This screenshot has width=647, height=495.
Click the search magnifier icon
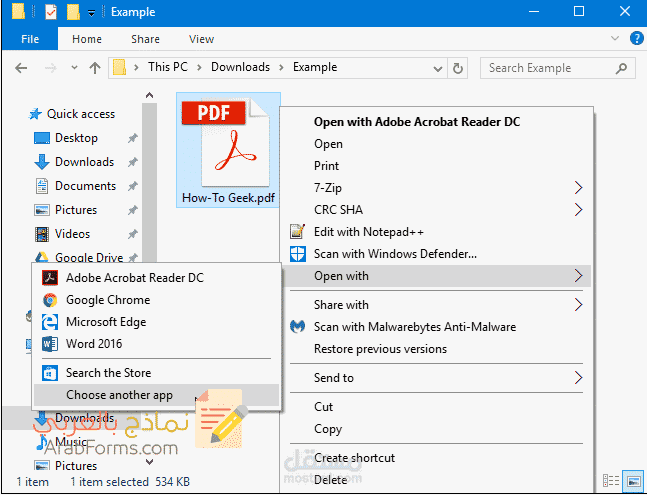[x=621, y=68]
